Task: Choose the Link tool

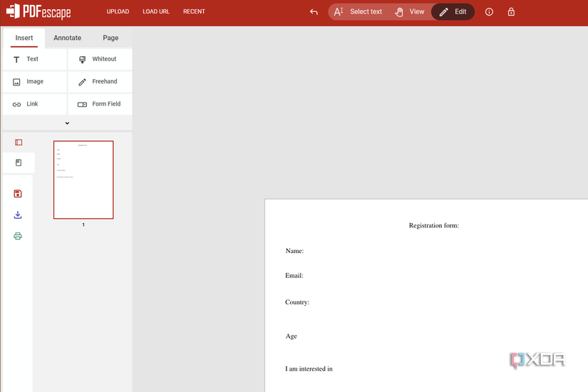Action: click(x=34, y=104)
